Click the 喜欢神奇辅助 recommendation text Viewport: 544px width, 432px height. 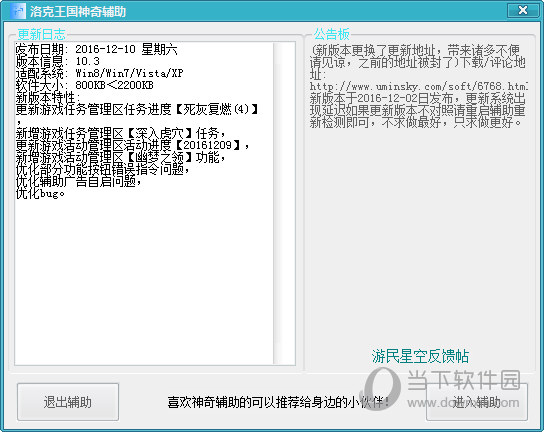(278, 402)
